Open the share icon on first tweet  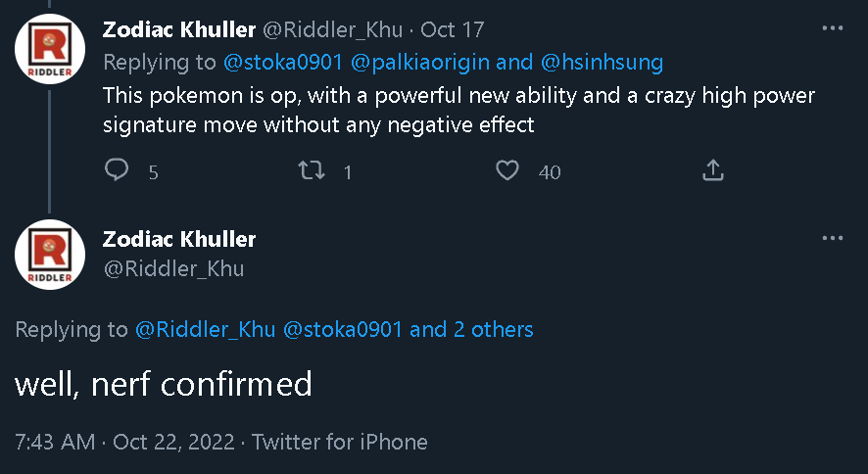[713, 171]
